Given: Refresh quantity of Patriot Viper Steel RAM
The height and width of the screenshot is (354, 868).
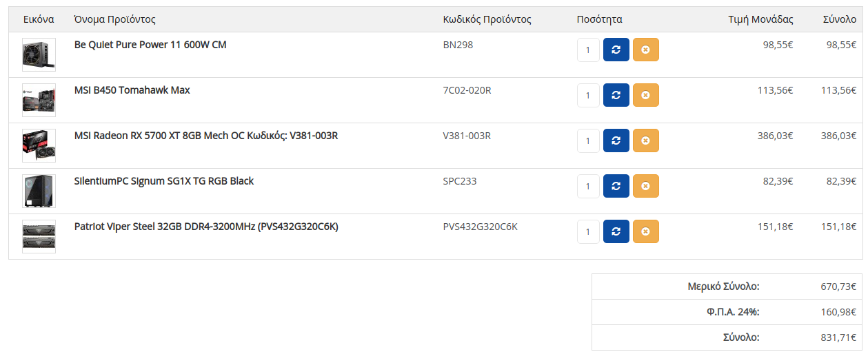Looking at the screenshot, I should click(x=616, y=231).
